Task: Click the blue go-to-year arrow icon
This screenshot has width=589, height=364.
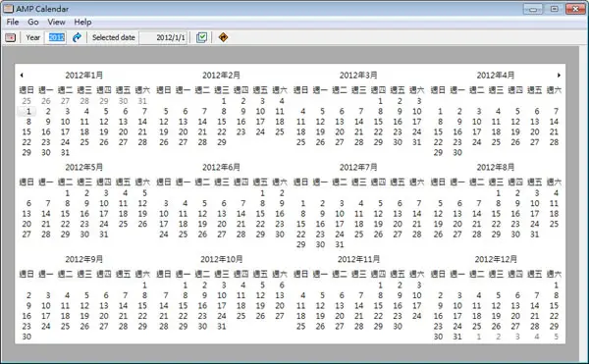Action: click(x=77, y=37)
